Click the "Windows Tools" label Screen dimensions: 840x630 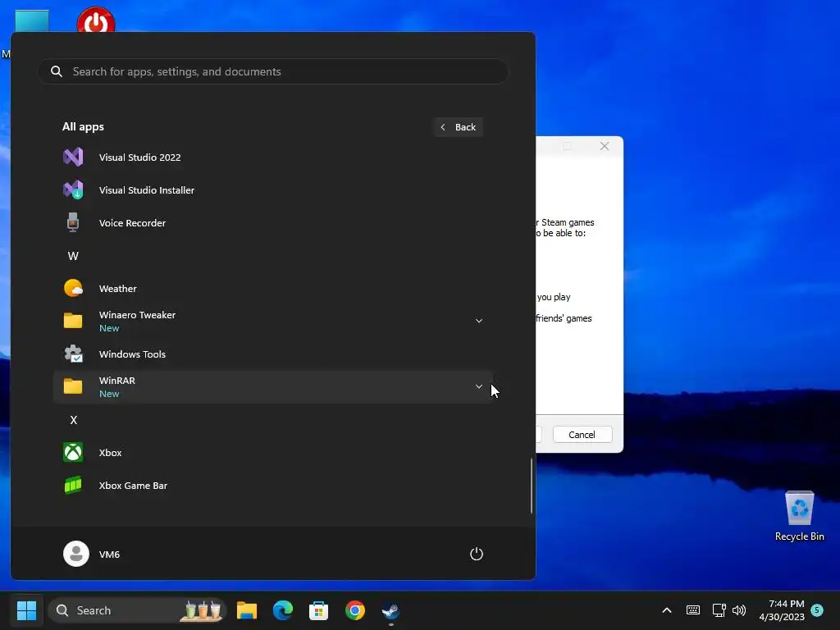(132, 354)
